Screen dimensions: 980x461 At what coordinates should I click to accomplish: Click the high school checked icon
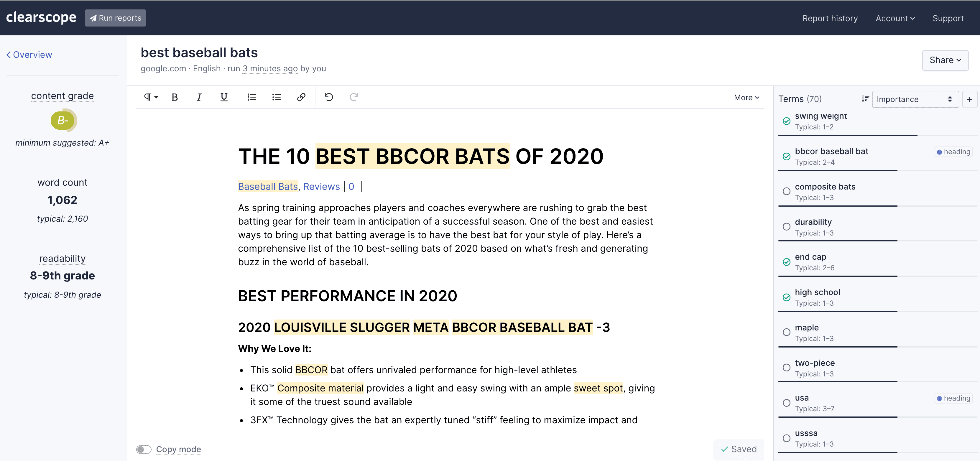click(x=786, y=297)
